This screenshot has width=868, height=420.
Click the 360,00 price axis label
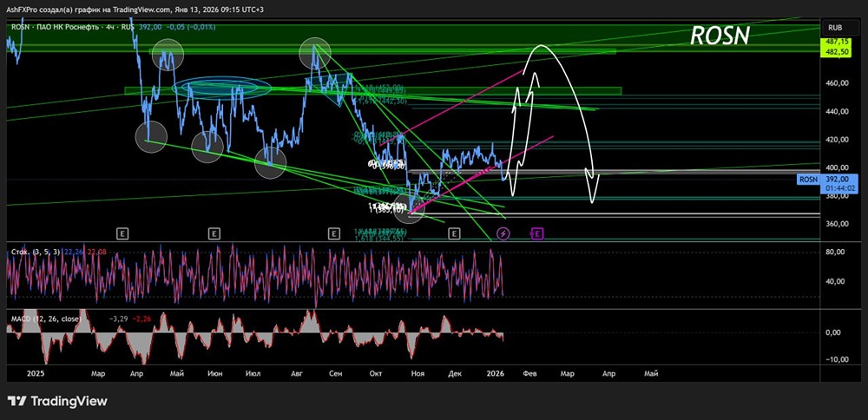coord(837,224)
